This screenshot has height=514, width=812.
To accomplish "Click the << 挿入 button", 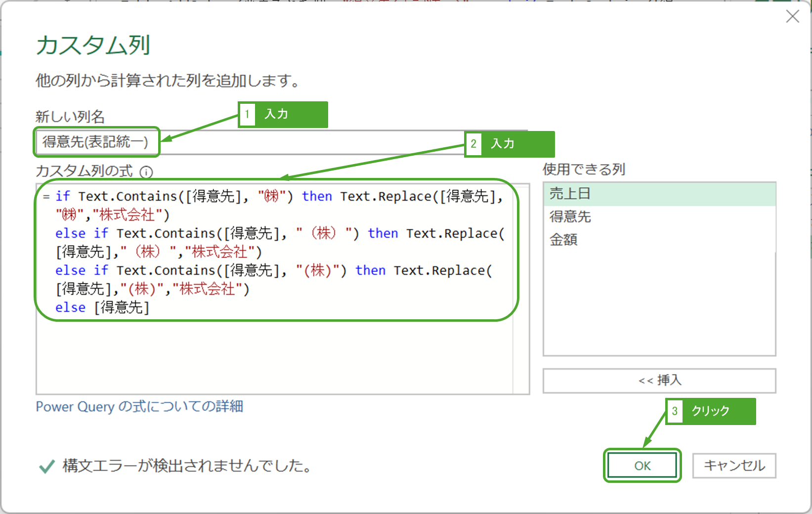I will click(x=659, y=381).
